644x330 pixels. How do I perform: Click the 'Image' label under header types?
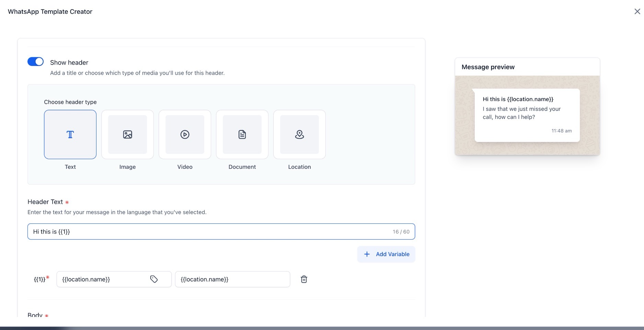click(x=127, y=167)
